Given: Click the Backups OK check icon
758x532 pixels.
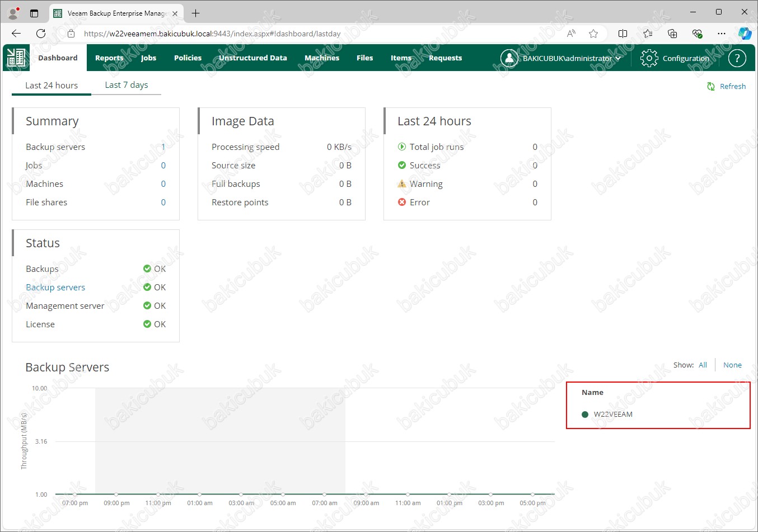Looking at the screenshot, I should tap(147, 269).
